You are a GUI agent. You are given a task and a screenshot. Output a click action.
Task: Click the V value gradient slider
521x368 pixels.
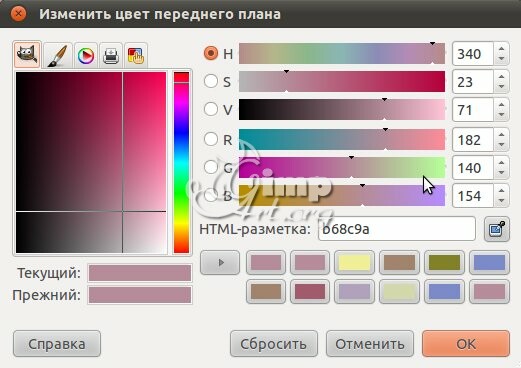pos(342,109)
